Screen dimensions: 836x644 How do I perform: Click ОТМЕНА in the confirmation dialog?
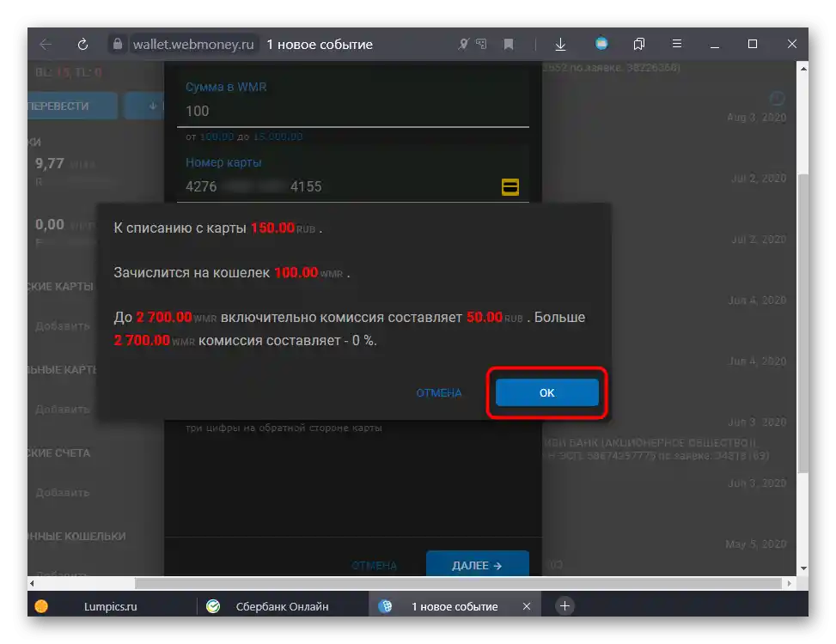439,393
